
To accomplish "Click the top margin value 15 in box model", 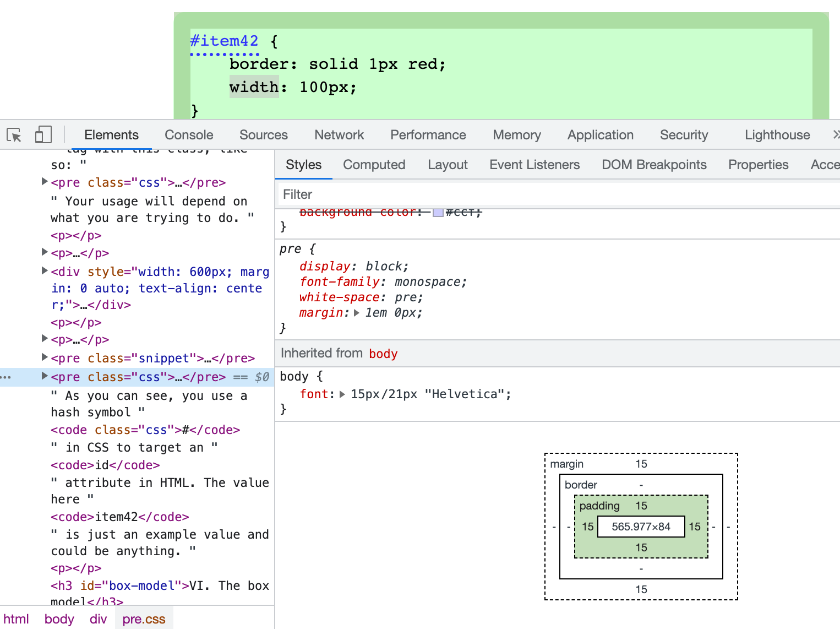I will pyautogui.click(x=641, y=464).
